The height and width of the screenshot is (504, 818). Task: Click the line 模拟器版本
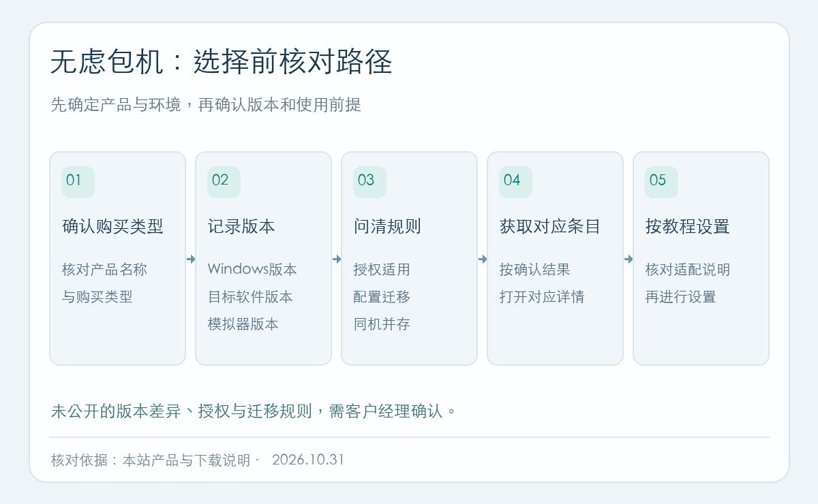[x=243, y=324]
